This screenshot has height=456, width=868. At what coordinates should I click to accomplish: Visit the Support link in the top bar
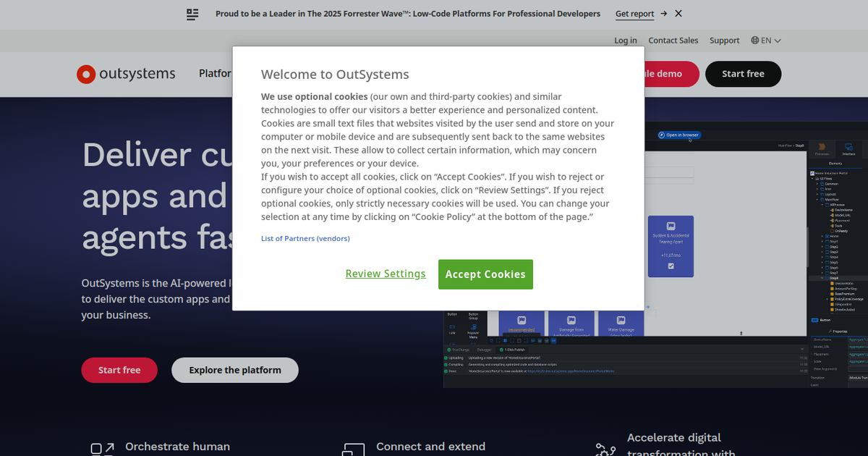[724, 41]
